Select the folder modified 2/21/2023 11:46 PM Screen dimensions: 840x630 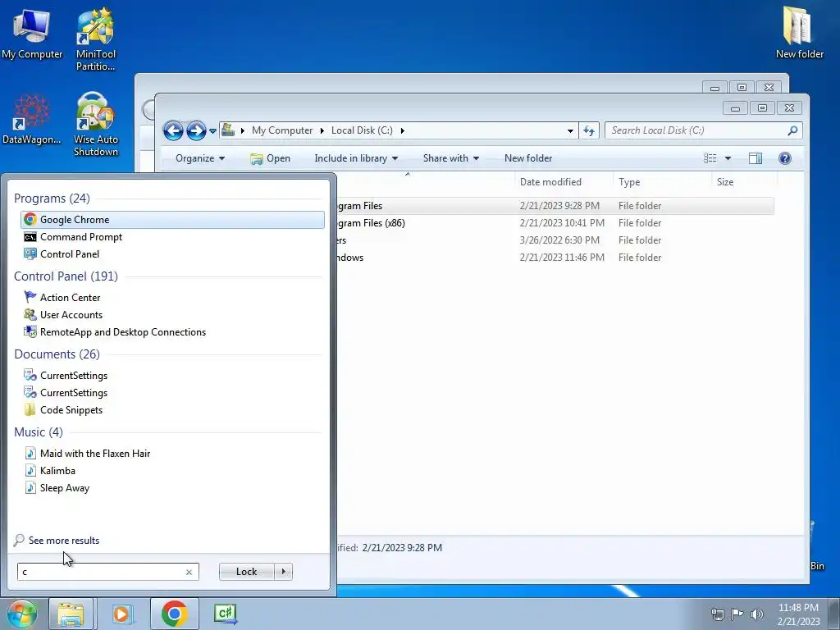click(x=555, y=257)
